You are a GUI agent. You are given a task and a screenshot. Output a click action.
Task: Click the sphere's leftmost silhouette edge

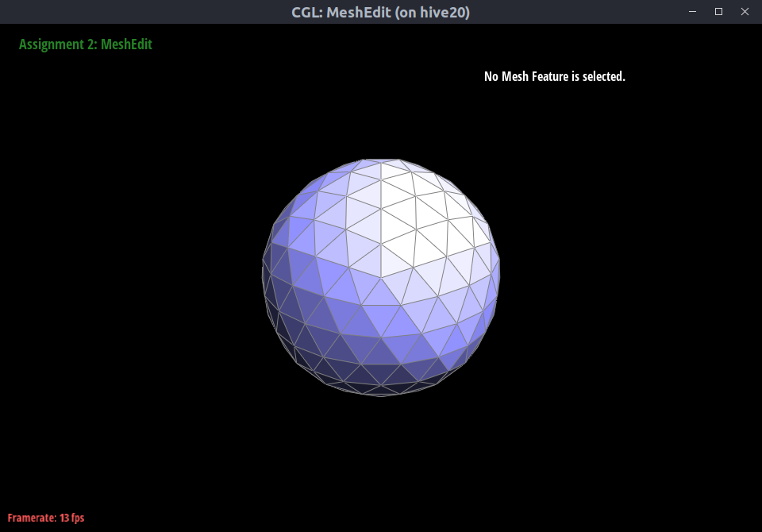point(264,274)
